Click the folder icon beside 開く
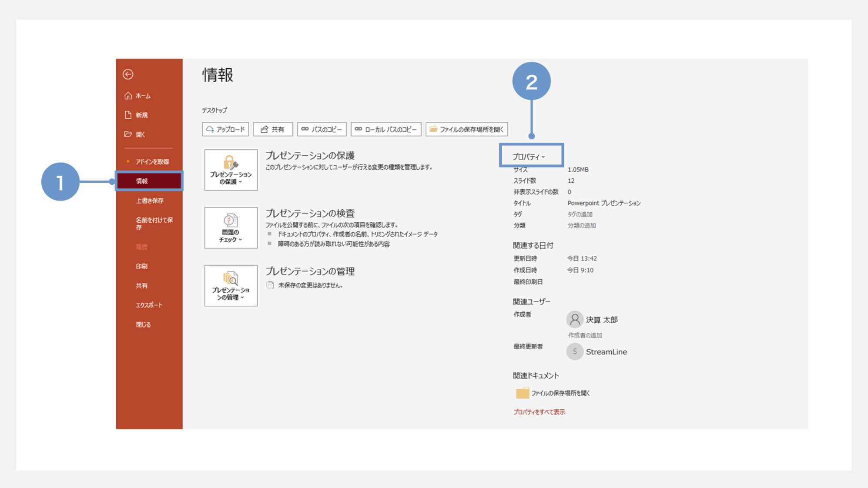868x488 pixels. tap(128, 134)
